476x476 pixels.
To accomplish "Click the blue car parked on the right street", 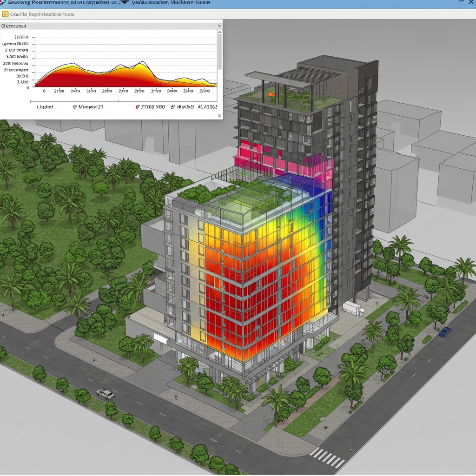I will (445, 332).
